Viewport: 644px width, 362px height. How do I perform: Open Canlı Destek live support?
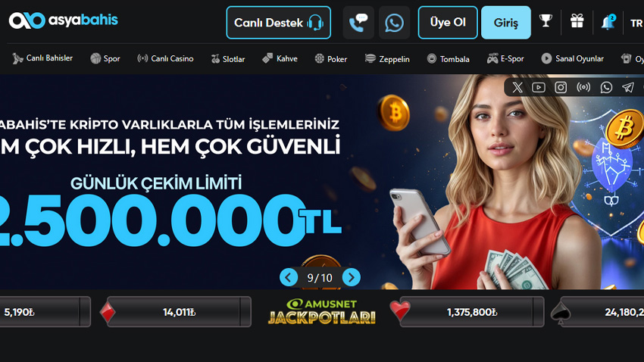(279, 23)
